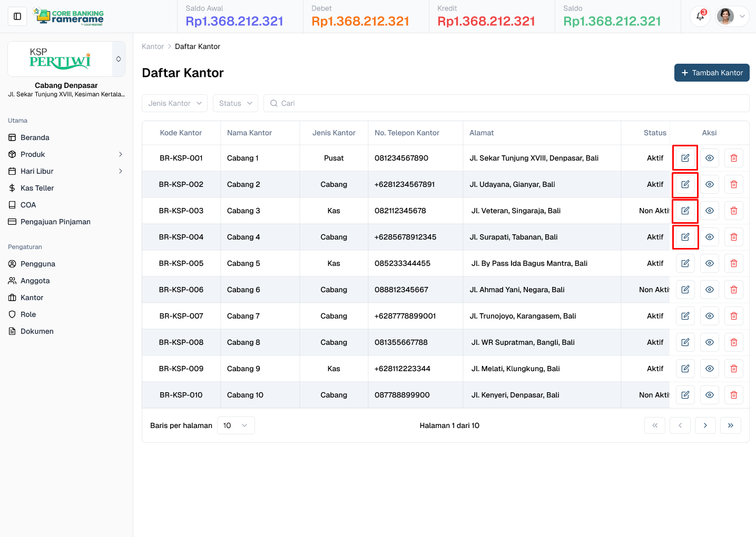
Task: Click the edit icon for BR-KSP-001
Action: click(x=685, y=158)
